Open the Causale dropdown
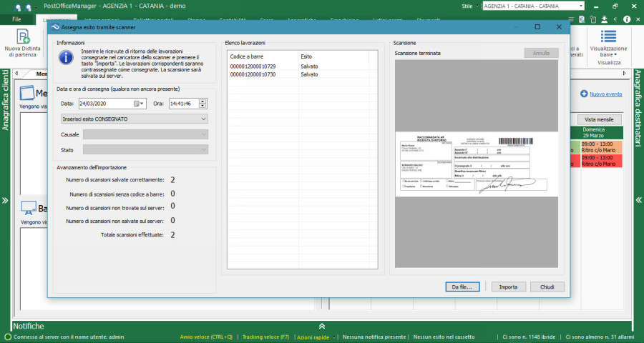Image resolution: width=644 pixels, height=343 pixels. click(145, 134)
